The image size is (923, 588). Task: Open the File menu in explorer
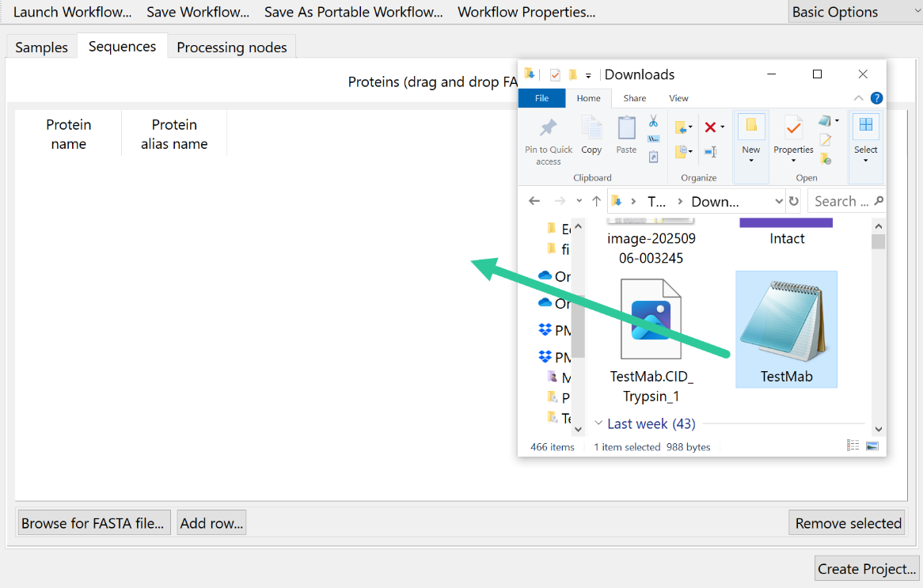pyautogui.click(x=542, y=98)
